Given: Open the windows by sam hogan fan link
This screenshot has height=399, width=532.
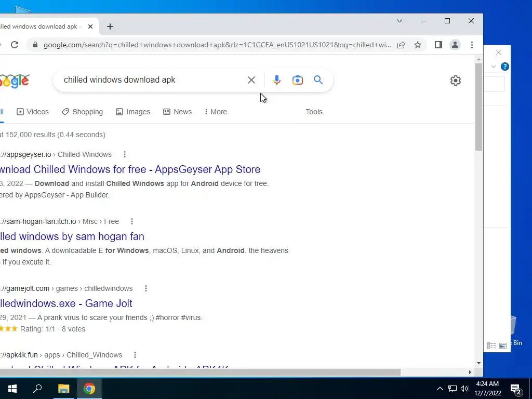Looking at the screenshot, I should tap(72, 236).
